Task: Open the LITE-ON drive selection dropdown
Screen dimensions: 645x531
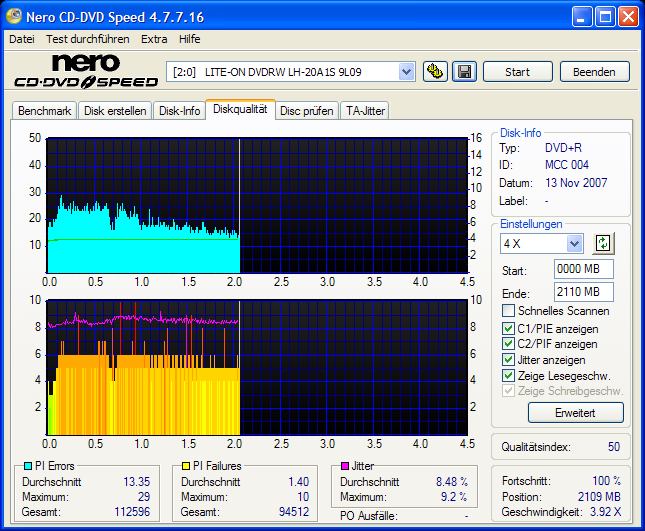Action: [x=406, y=71]
